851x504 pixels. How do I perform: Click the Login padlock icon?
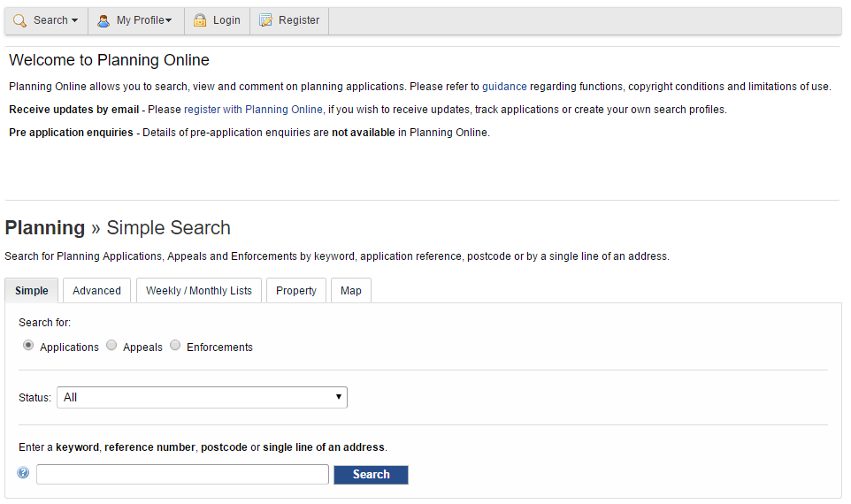click(x=200, y=20)
